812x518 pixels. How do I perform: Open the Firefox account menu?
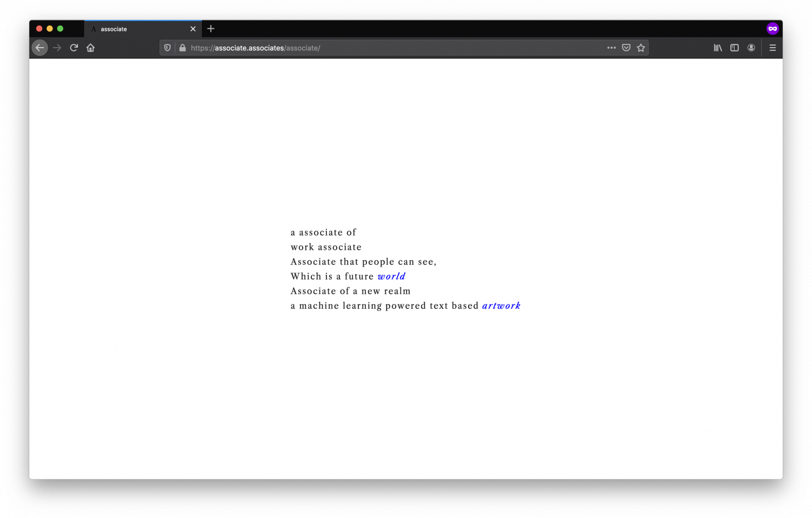click(x=751, y=48)
